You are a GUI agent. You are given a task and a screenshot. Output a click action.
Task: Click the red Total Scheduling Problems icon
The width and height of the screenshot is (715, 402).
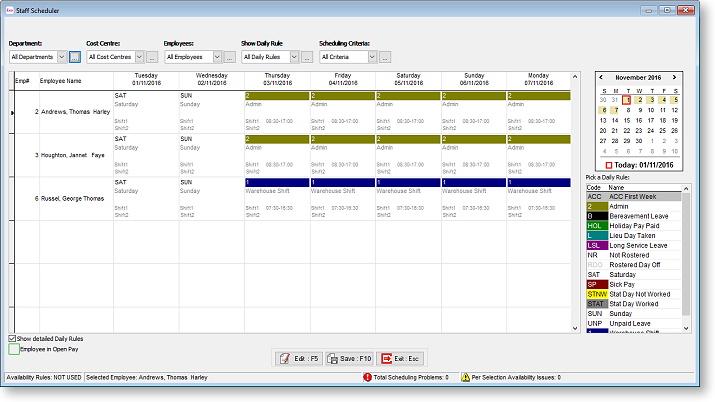click(x=367, y=377)
